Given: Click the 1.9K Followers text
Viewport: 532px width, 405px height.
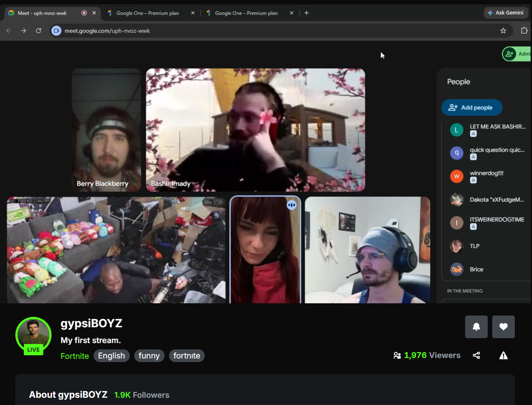Looking at the screenshot, I should (x=142, y=395).
